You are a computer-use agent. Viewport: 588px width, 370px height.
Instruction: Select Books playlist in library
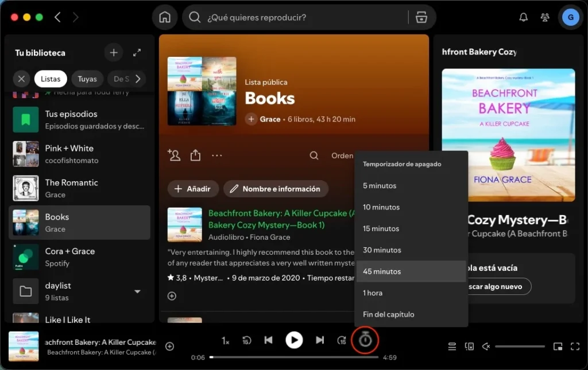point(79,223)
